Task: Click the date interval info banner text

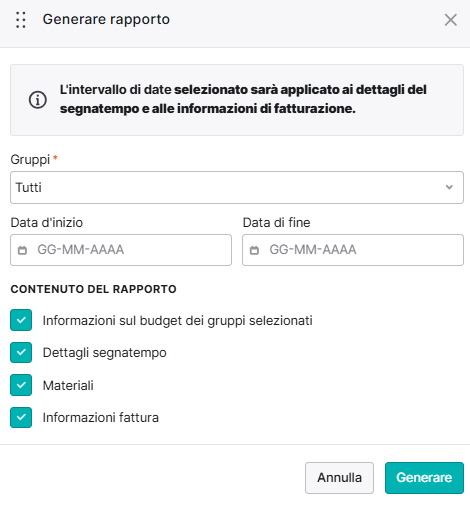Action: point(243,99)
